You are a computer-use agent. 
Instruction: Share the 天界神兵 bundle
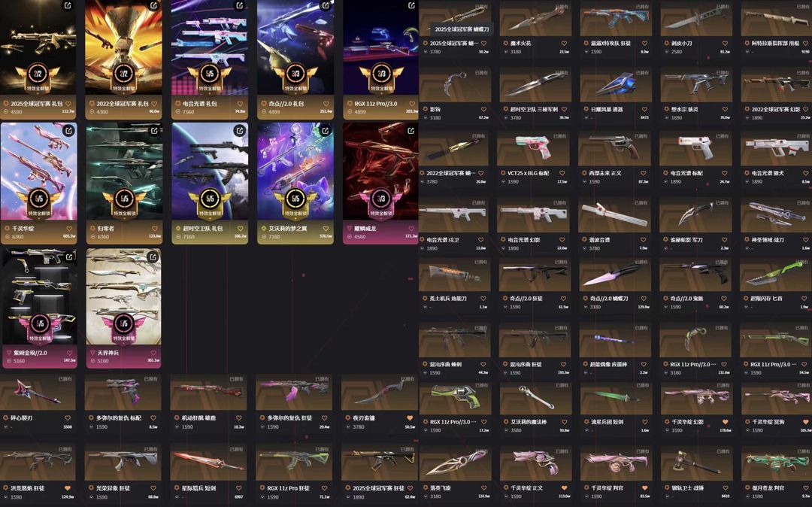tap(153, 257)
